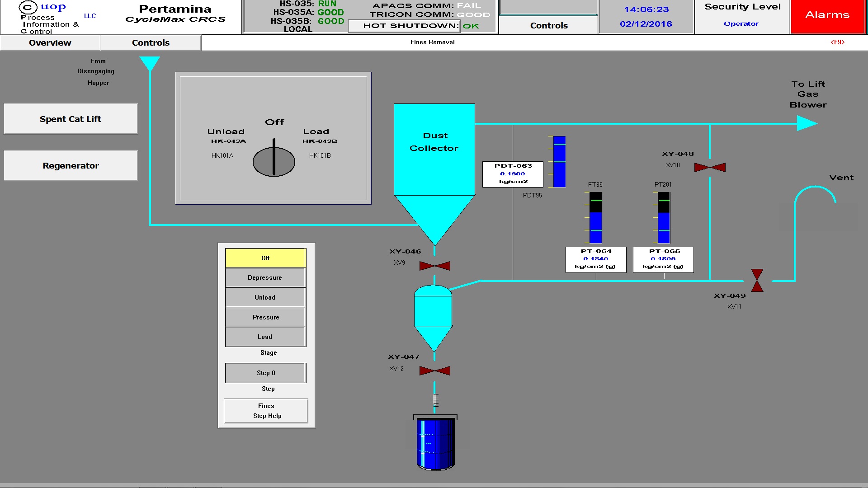The image size is (868, 488).
Task: Click the Vent curved pipe symbol
Action: click(x=815, y=195)
